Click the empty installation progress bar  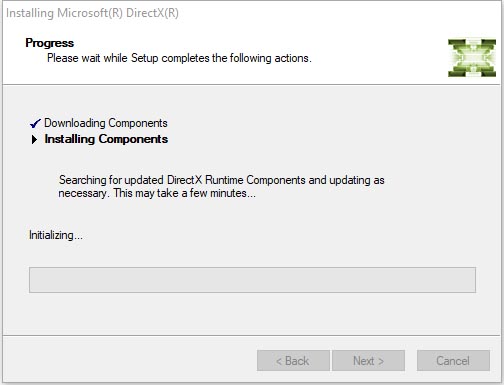point(252,280)
